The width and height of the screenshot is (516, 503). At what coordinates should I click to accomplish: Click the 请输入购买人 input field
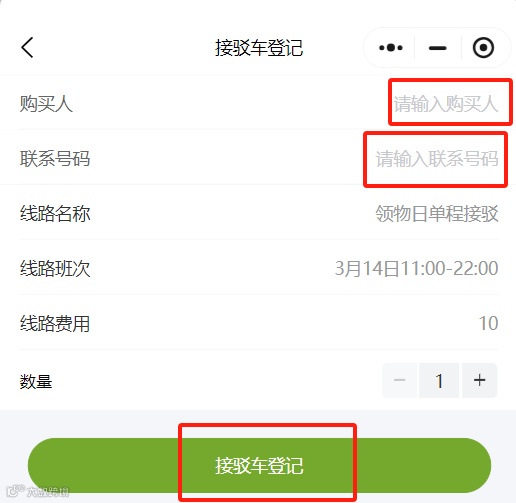point(446,104)
